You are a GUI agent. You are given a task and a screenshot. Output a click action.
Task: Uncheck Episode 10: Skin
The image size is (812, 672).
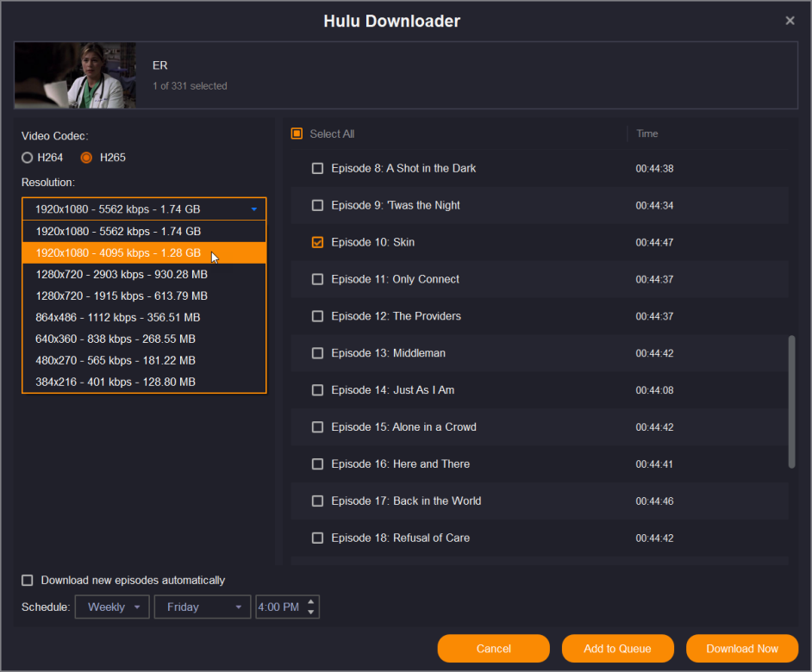tap(317, 243)
